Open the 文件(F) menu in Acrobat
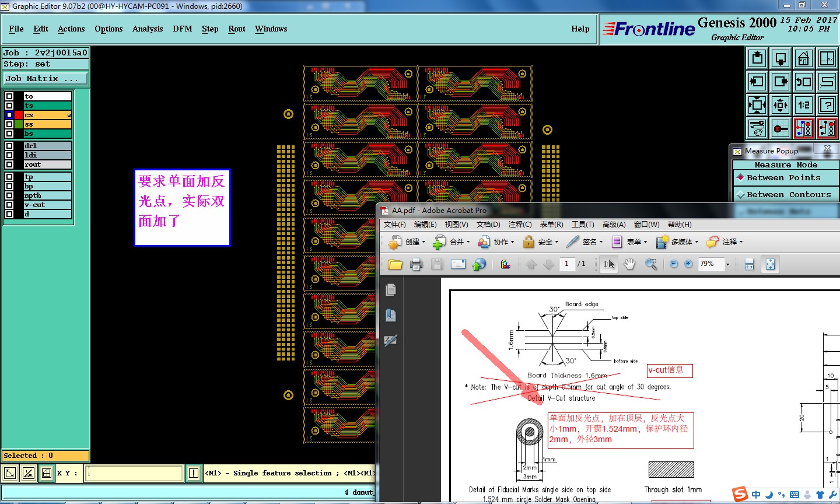 pyautogui.click(x=395, y=225)
